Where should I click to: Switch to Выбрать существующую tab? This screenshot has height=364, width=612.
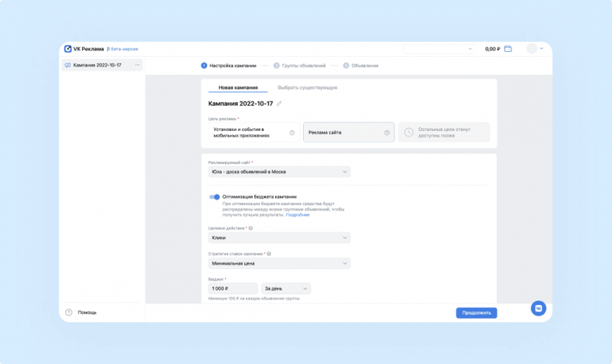(x=307, y=88)
